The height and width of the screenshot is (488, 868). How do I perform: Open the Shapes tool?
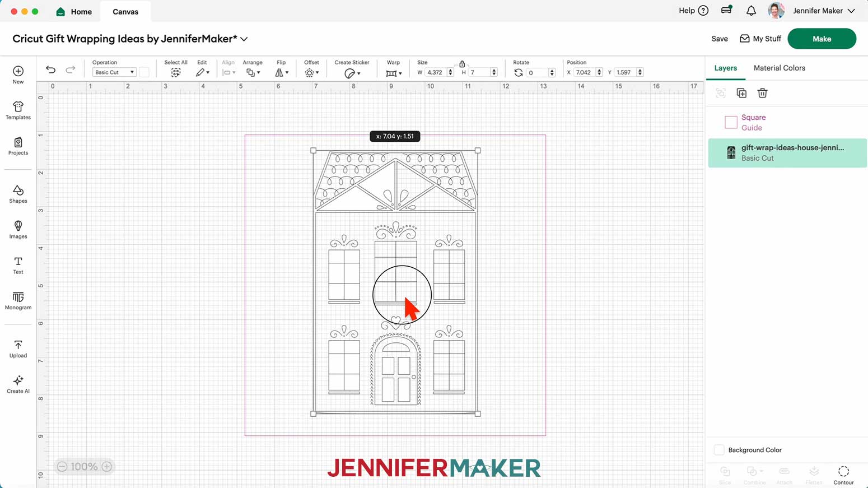(18, 194)
